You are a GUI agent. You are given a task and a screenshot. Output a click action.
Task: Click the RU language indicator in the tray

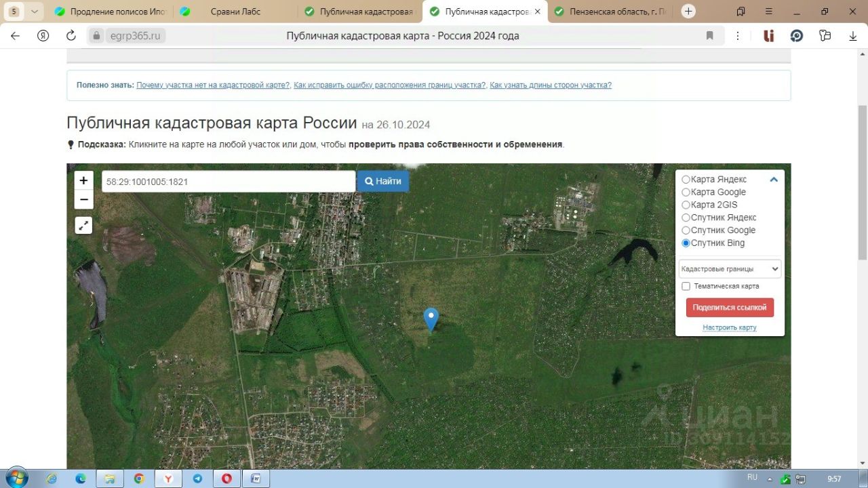click(751, 478)
